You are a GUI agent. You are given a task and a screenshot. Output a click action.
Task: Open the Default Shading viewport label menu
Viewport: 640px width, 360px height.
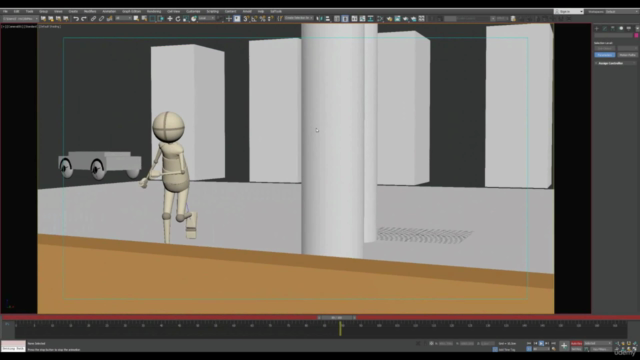click(x=50, y=27)
